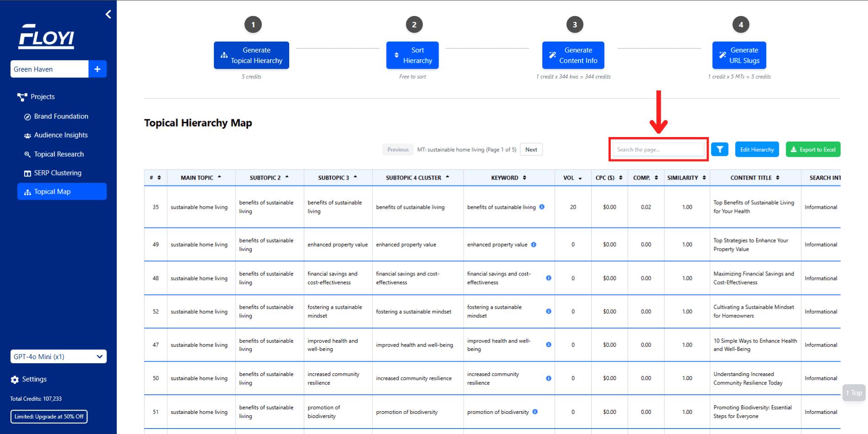Click volume value 20 in first row
The height and width of the screenshot is (434, 868).
[573, 207]
